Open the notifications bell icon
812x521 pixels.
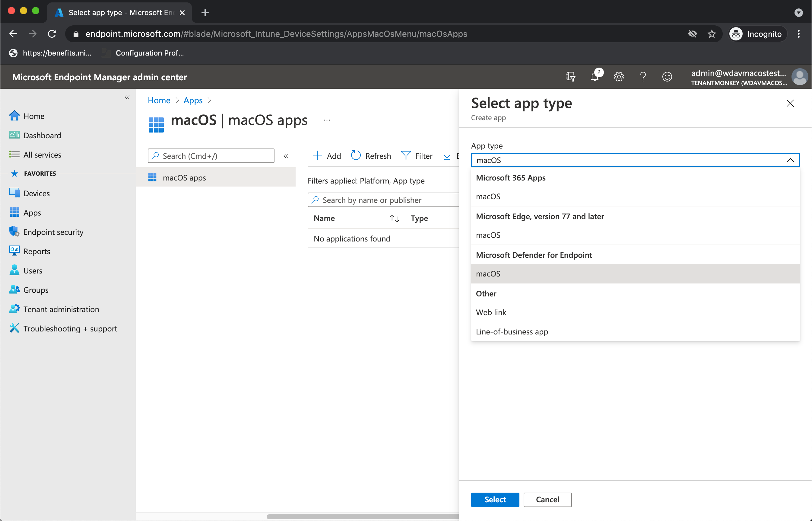595,77
